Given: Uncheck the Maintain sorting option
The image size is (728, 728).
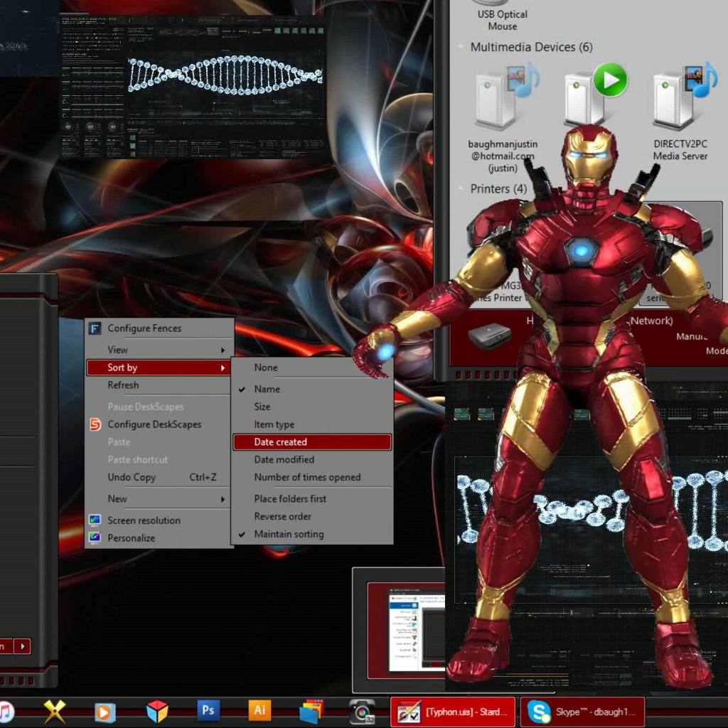Looking at the screenshot, I should (289, 534).
